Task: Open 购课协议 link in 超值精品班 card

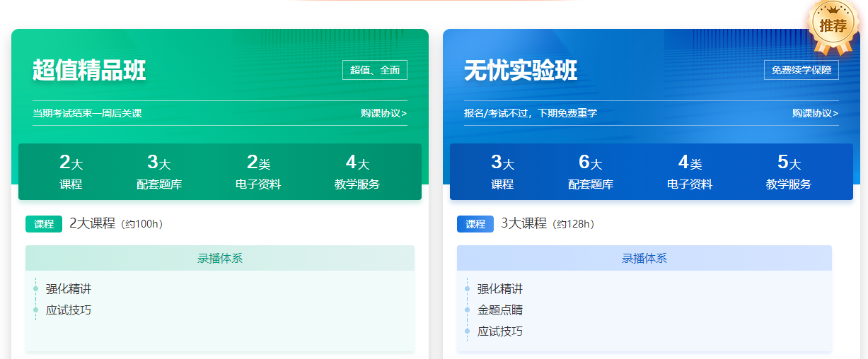Action: [x=383, y=113]
